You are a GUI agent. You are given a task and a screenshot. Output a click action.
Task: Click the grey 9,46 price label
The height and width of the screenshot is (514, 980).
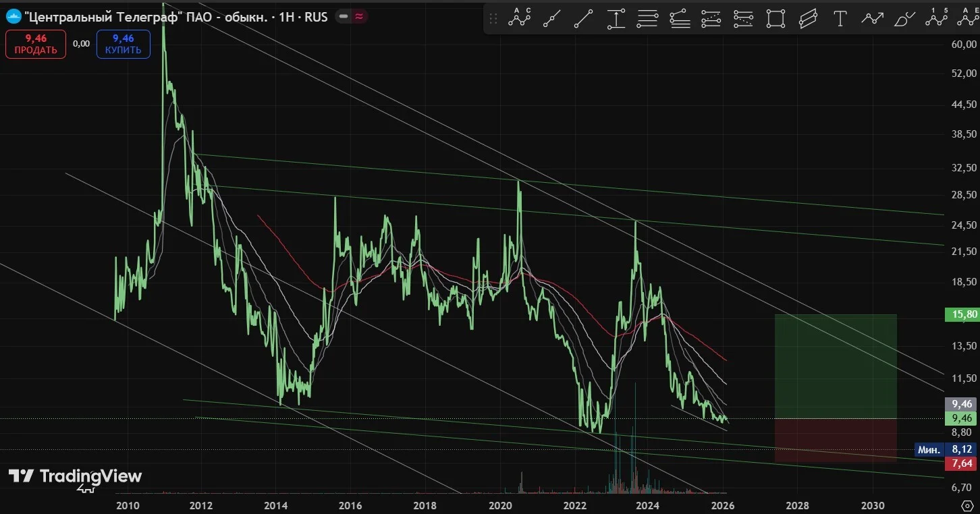click(x=962, y=404)
